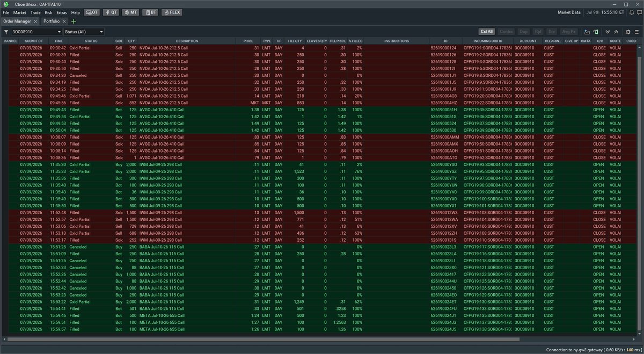Open the QT quick ticket button
This screenshot has width=644, height=354.
[111, 12]
